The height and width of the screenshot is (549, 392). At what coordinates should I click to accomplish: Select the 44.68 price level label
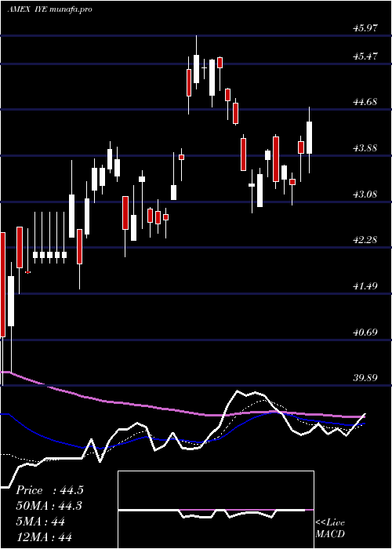[x=365, y=102]
